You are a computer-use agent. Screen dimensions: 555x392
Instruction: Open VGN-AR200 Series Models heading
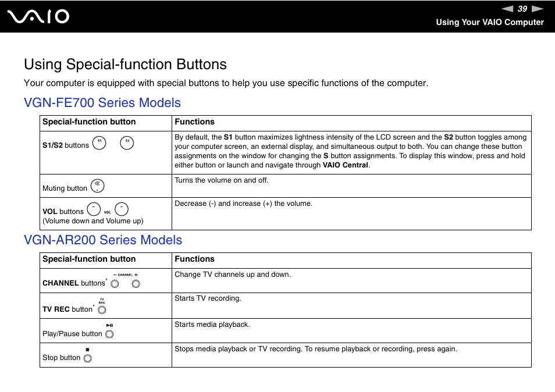point(103,240)
